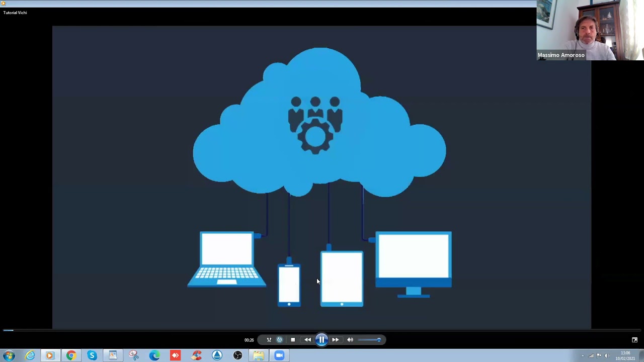The image size is (644, 362).
Task: Open File Explorer folder in taskbar
Action: [259, 355]
